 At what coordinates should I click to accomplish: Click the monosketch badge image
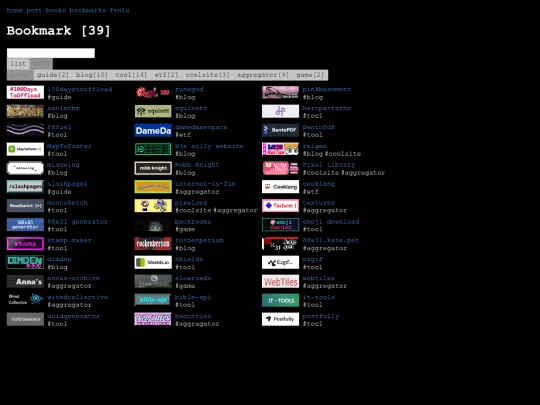25,206
